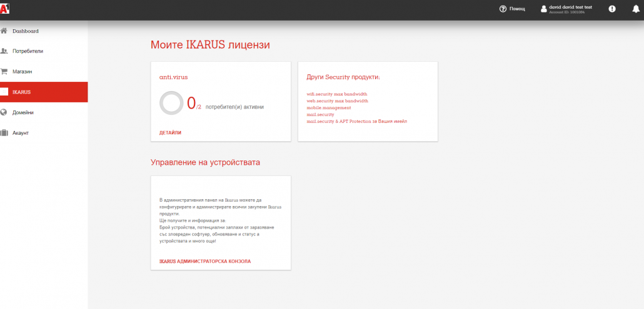Open wifi.security max bandwidth product
This screenshot has width=644, height=309.
[x=337, y=94]
